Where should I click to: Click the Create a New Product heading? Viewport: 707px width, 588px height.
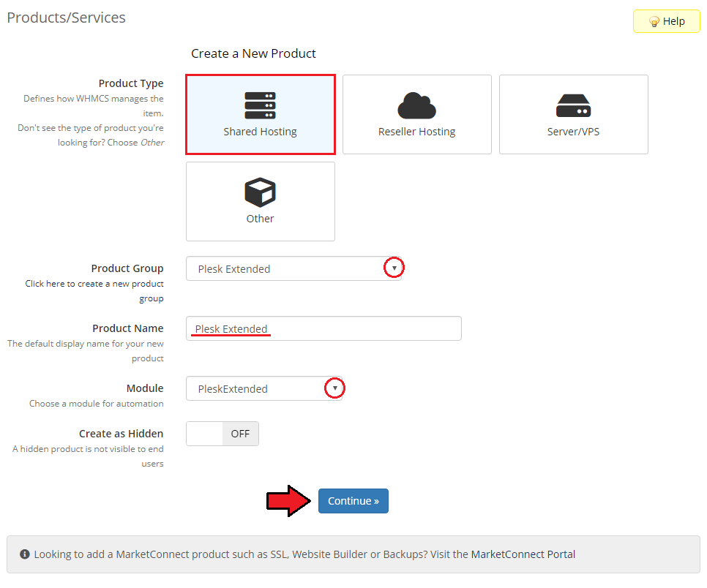253,53
